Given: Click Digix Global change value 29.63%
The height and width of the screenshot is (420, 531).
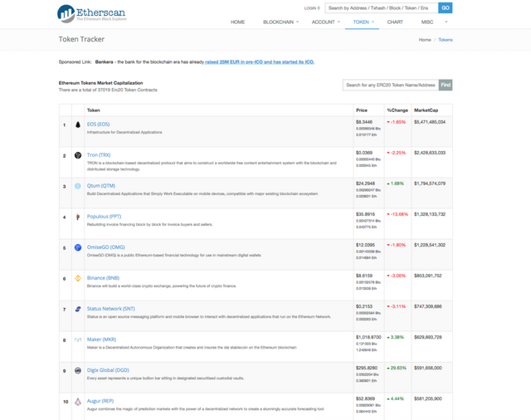Looking at the screenshot, I should tap(397, 368).
